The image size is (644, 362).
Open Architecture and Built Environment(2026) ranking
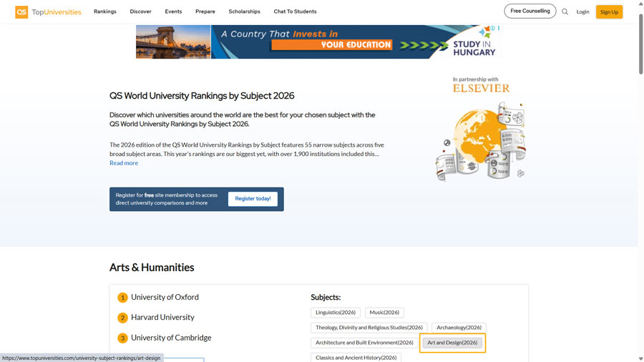364,343
